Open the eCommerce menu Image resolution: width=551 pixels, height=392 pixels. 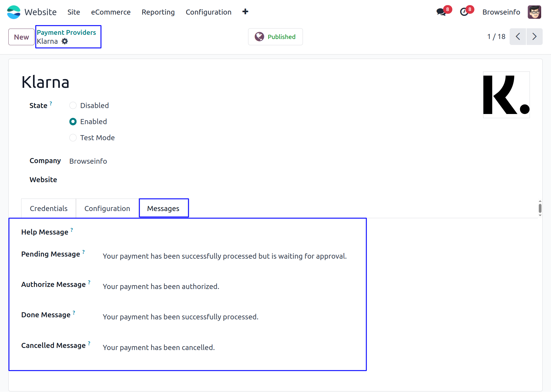(111, 12)
